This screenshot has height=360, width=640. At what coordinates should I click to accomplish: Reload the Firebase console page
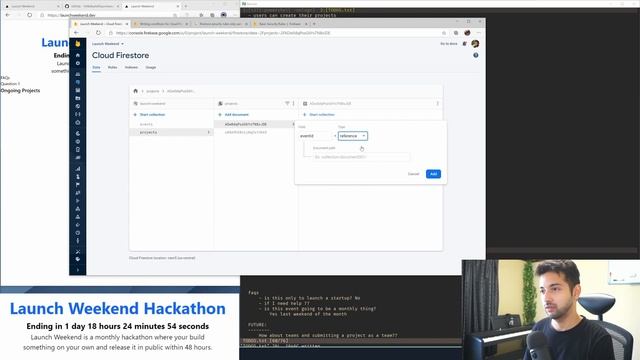tap(98, 33)
